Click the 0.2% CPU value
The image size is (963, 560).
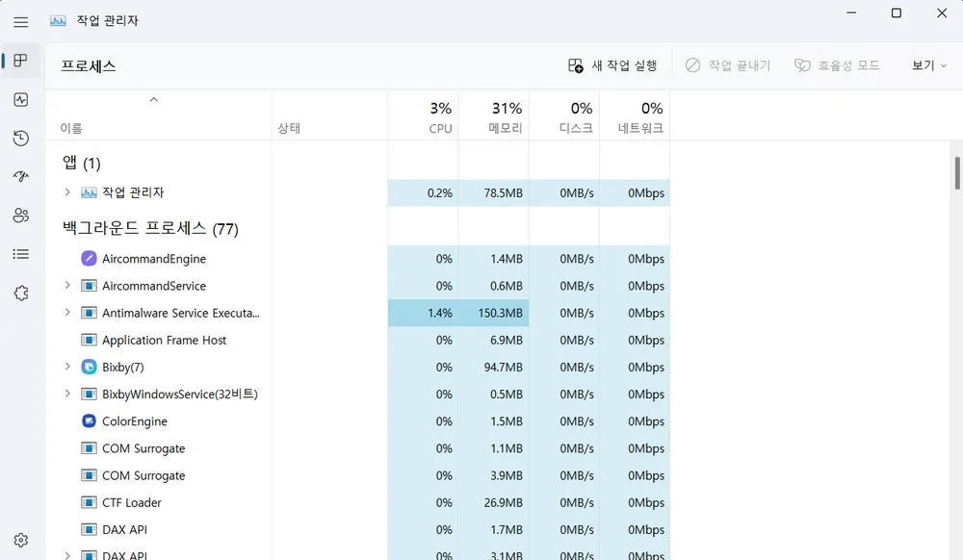pyautogui.click(x=440, y=192)
